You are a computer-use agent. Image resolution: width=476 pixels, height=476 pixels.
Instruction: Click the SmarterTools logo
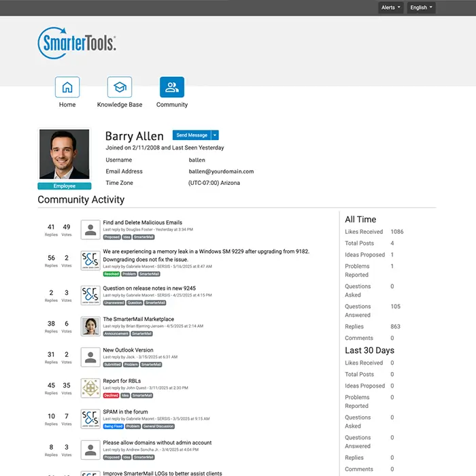pos(77,43)
